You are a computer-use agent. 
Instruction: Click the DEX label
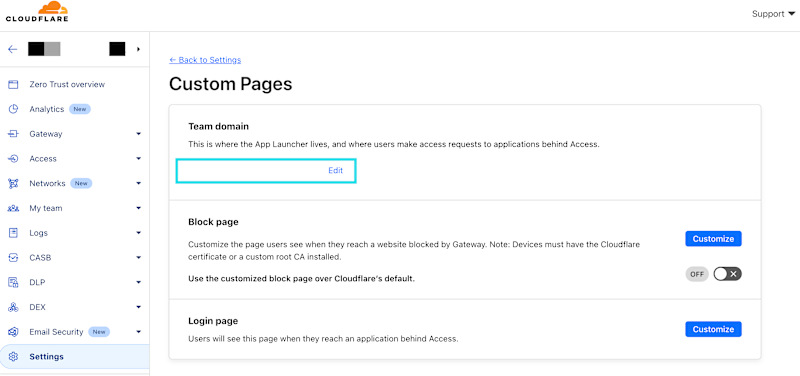[x=38, y=307]
